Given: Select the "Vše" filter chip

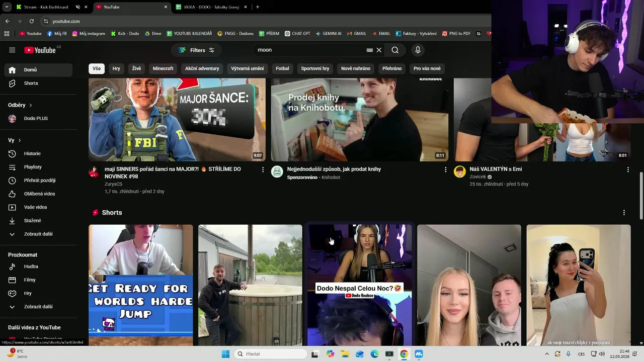Looking at the screenshot, I should [x=97, y=68].
